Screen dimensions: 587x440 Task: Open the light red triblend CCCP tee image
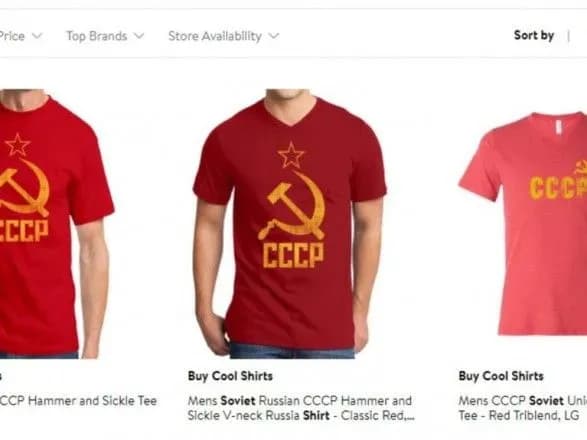[x=523, y=224]
